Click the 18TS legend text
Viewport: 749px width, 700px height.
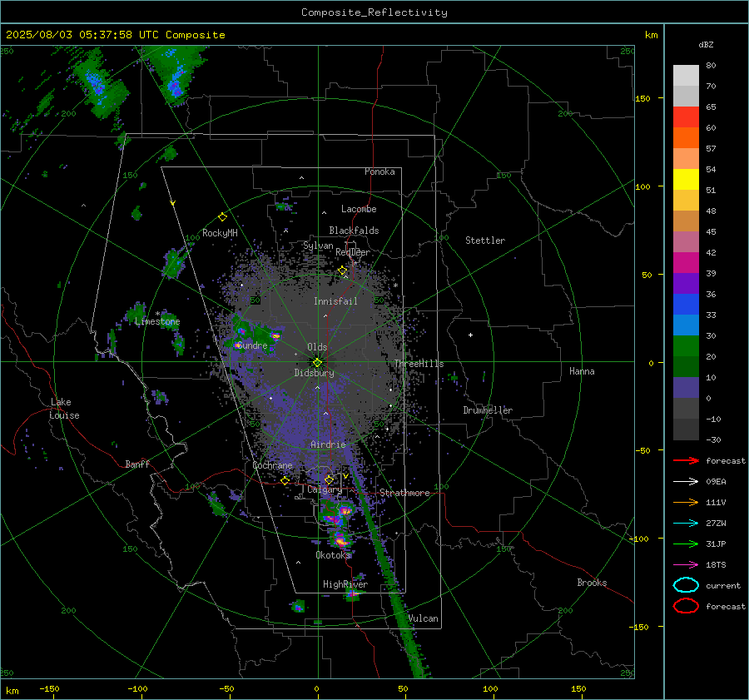point(716,565)
